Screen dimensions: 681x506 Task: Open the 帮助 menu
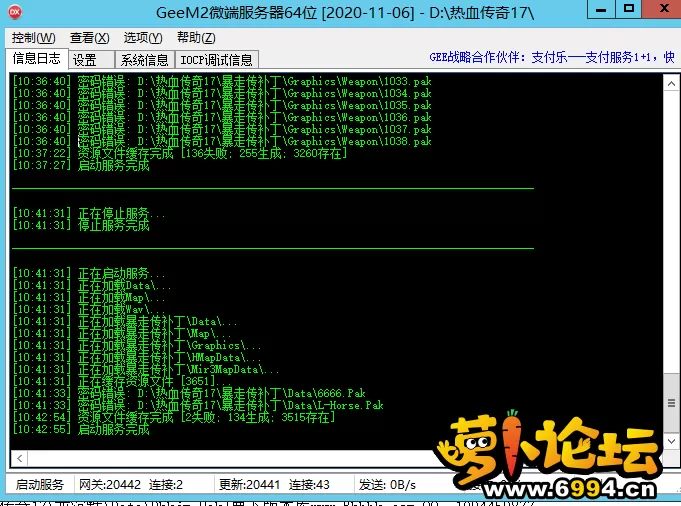[x=195, y=37]
